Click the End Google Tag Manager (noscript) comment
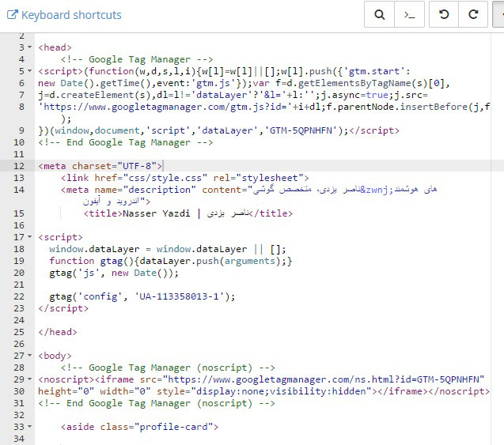 (157, 403)
